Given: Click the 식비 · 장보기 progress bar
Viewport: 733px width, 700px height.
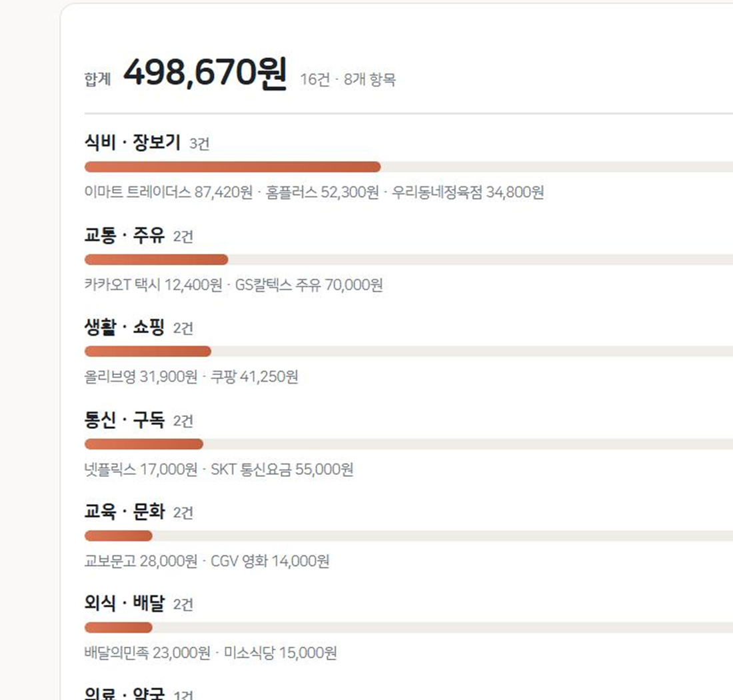Looking at the screenshot, I should click(x=408, y=167).
